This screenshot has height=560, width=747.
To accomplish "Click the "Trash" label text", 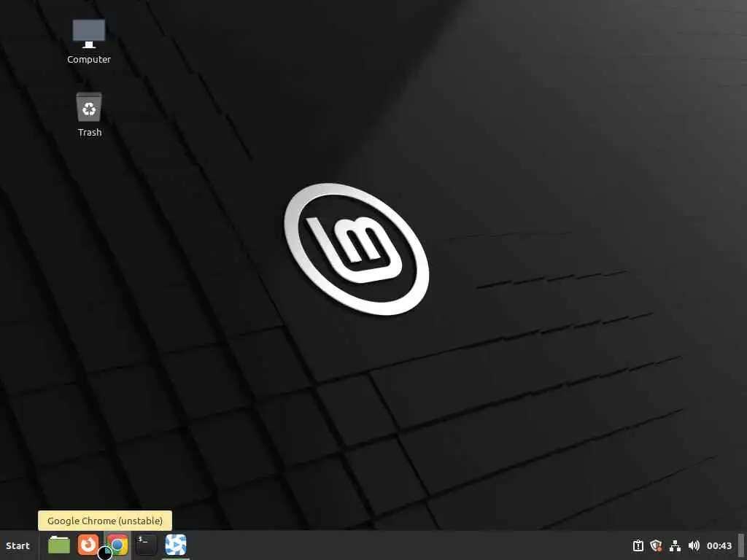I will click(90, 133).
